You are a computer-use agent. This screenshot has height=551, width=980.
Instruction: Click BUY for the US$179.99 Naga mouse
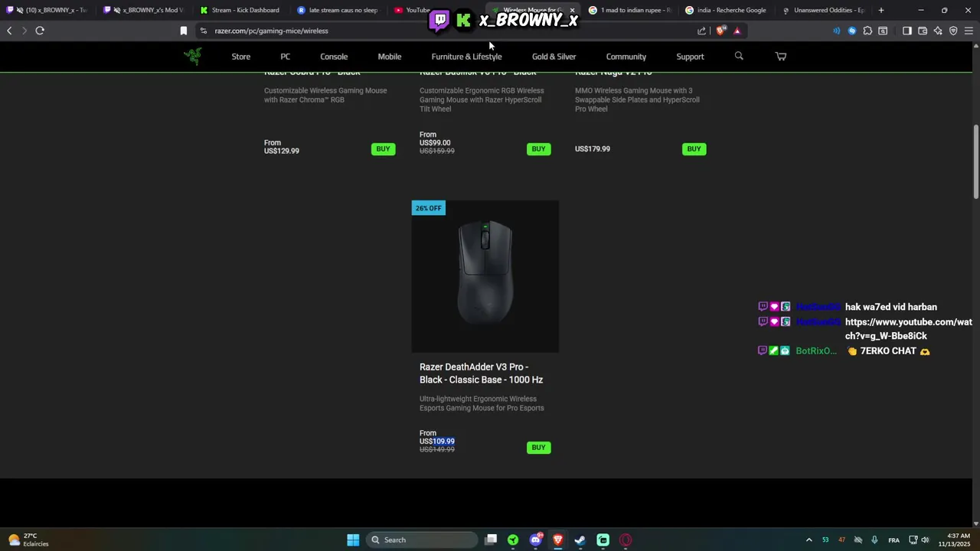point(694,149)
